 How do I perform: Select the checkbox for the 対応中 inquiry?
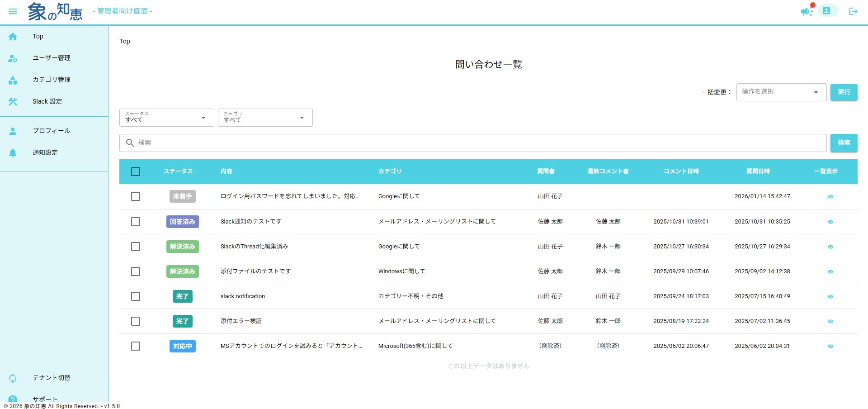pos(136,346)
